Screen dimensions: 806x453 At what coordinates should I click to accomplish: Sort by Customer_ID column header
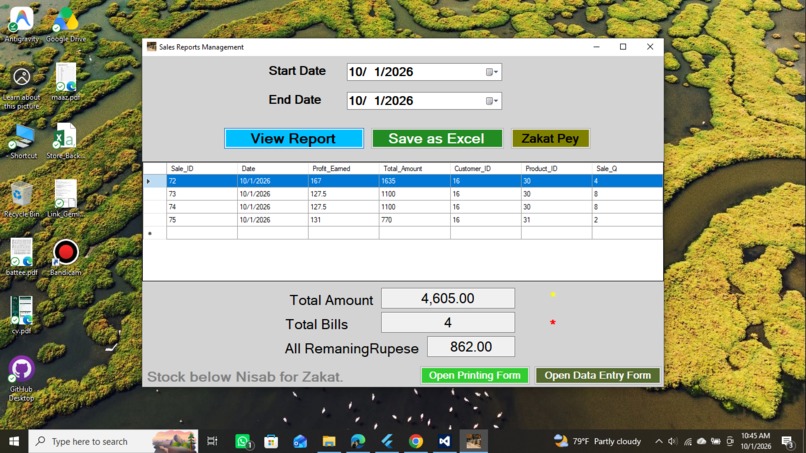click(x=485, y=169)
